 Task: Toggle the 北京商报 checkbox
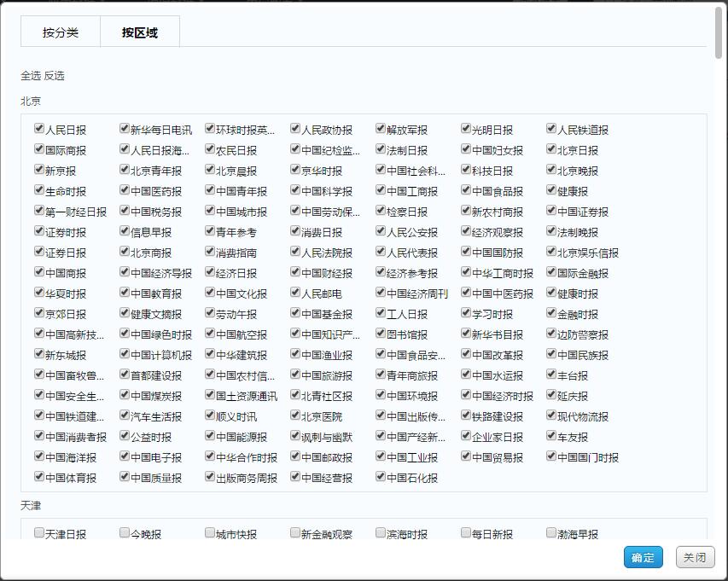(125, 251)
